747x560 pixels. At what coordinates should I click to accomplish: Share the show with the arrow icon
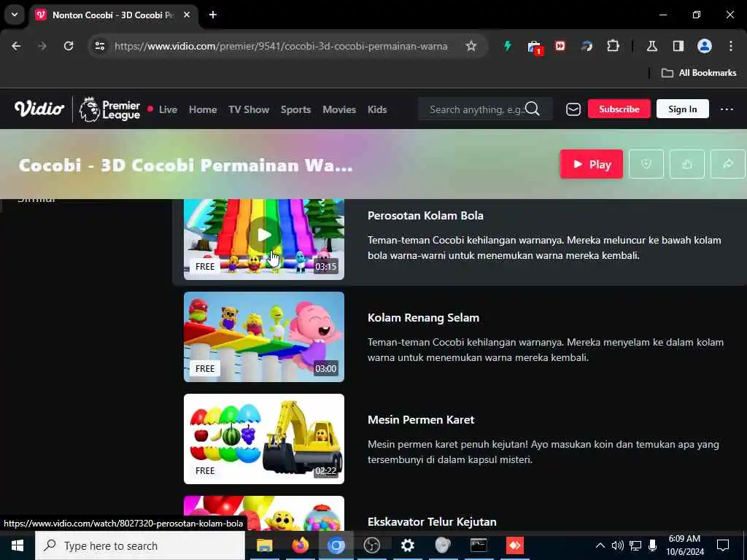[727, 164]
